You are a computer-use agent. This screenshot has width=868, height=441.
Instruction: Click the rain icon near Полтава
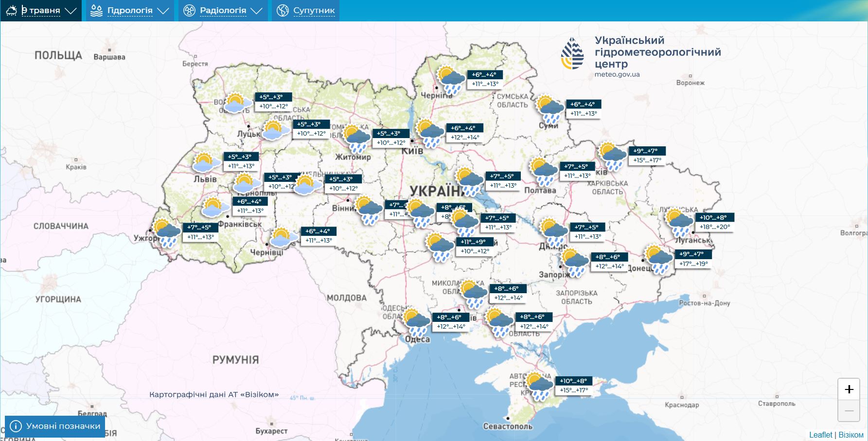tap(544, 171)
